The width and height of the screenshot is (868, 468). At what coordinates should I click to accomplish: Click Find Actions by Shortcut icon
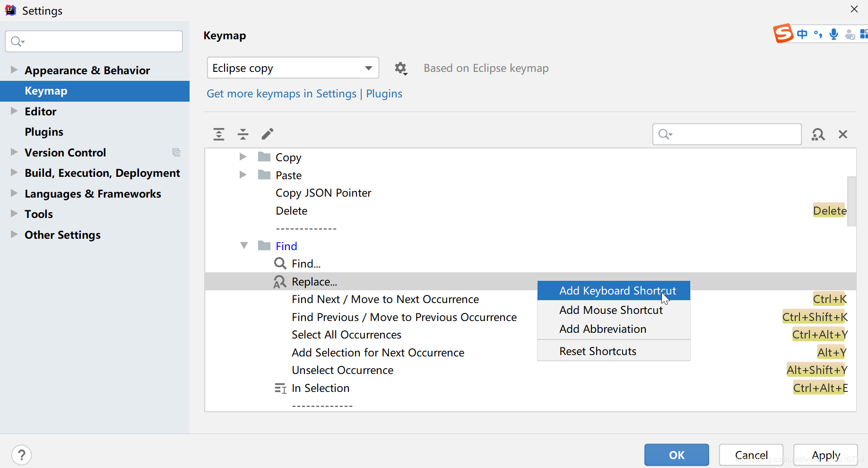tap(818, 135)
